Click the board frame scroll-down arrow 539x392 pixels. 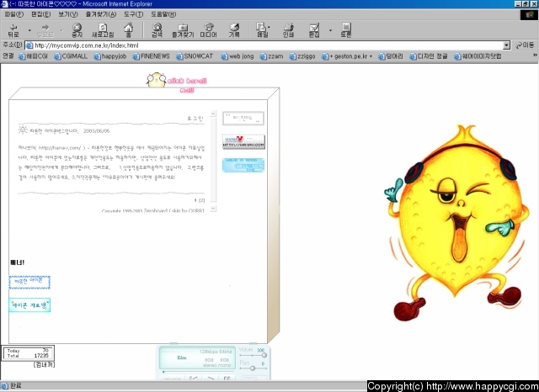coord(213,209)
